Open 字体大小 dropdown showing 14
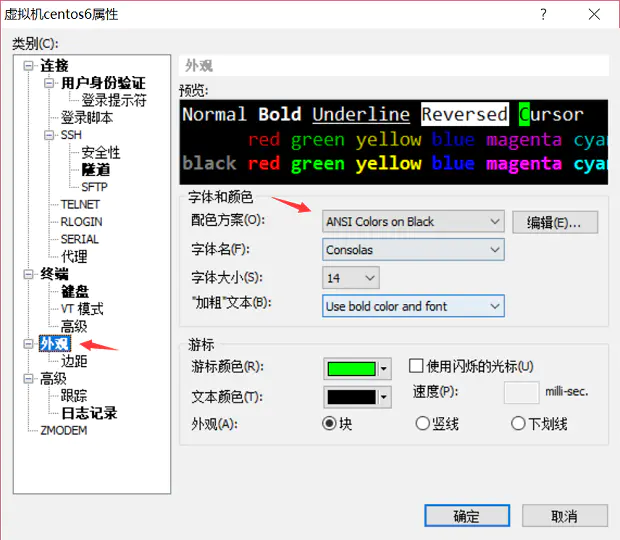620x540 pixels. click(x=351, y=278)
